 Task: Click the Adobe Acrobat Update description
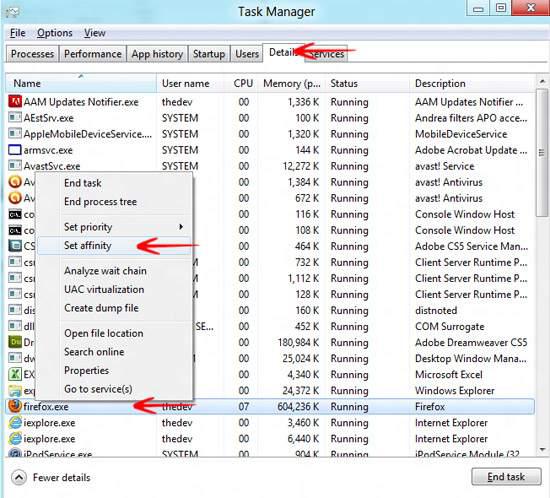[471, 150]
